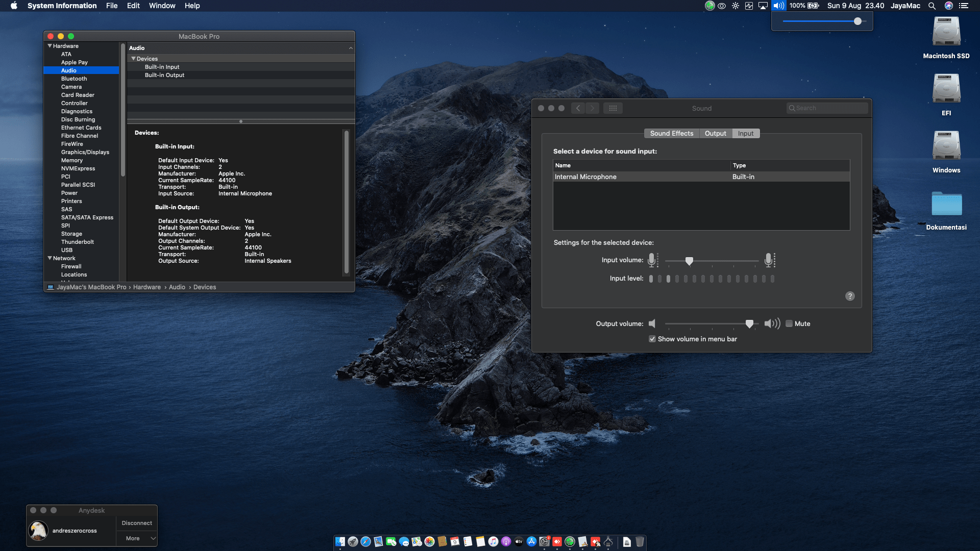Open the Window menu

[x=162, y=6]
